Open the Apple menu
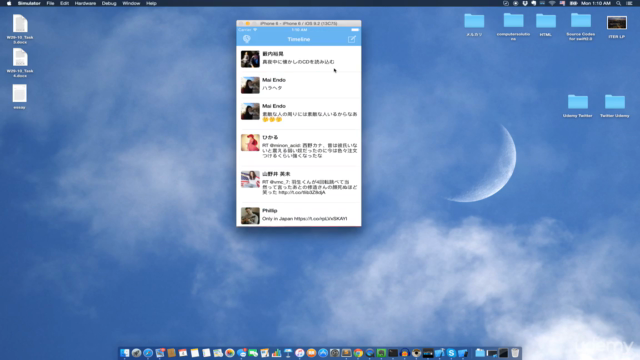This screenshot has width=640, height=360. [x=9, y=3]
